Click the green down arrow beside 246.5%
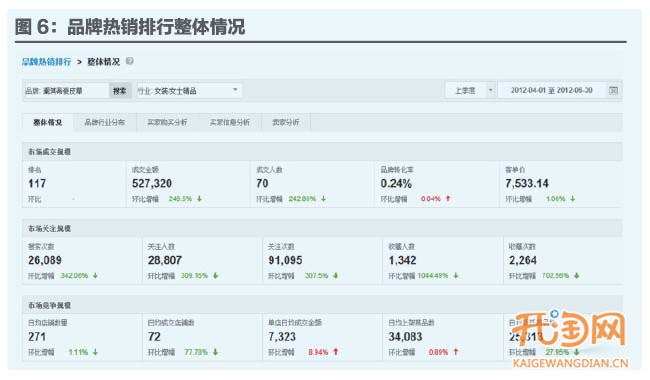Image resolution: width=650 pixels, height=380 pixels. point(199,199)
